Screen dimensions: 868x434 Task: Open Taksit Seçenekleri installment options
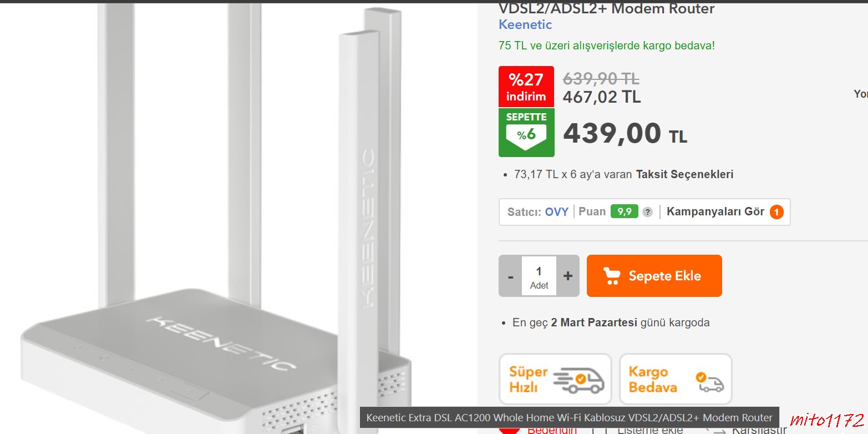point(684,174)
